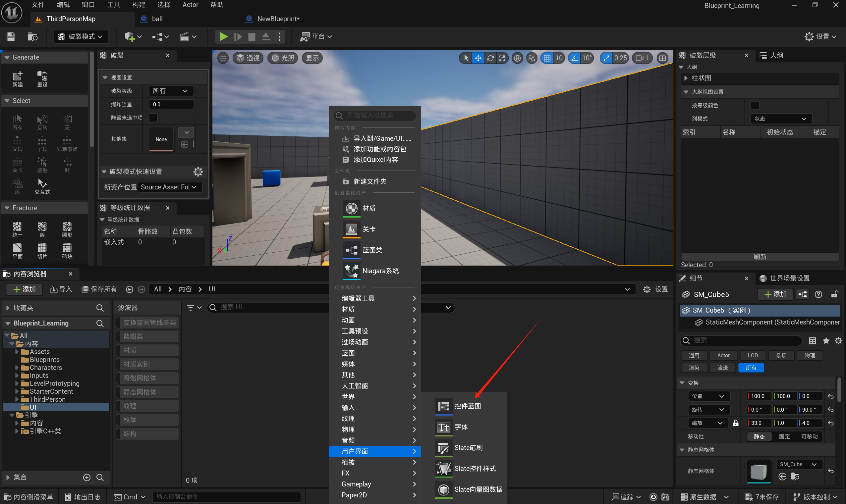Open camera speed setting in viewport
846x504 pixels.
click(x=642, y=58)
